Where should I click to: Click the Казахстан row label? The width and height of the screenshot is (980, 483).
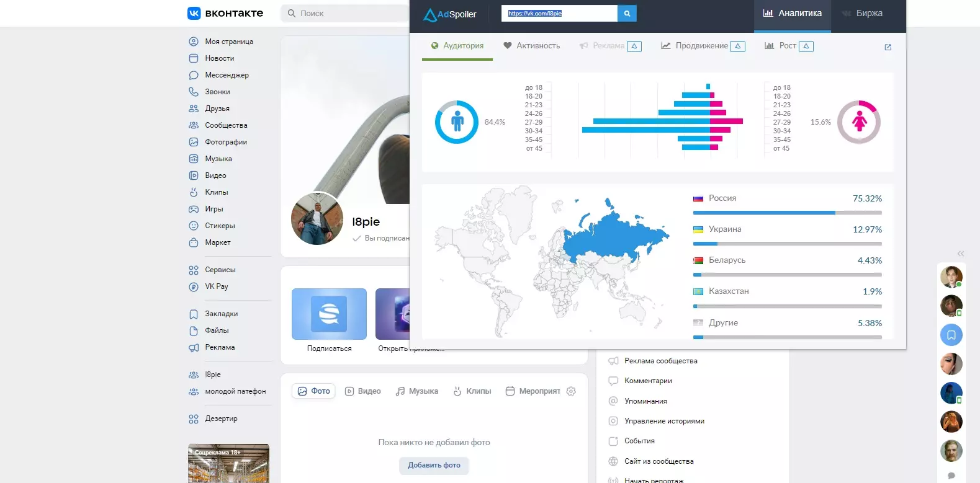(x=729, y=291)
